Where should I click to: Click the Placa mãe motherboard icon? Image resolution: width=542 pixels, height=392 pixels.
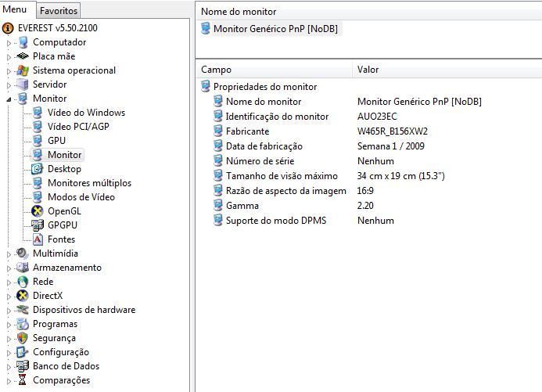23,56
